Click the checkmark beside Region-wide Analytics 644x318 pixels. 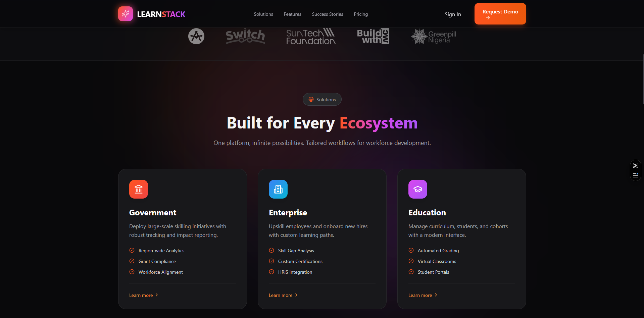[132, 250]
